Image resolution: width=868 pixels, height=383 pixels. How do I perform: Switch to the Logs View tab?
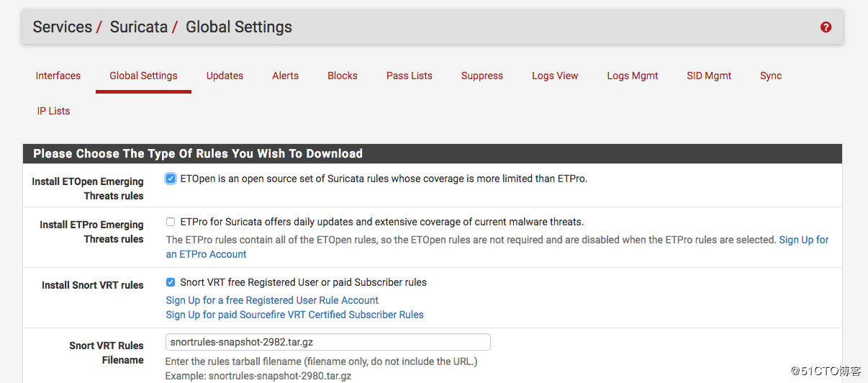tap(555, 76)
